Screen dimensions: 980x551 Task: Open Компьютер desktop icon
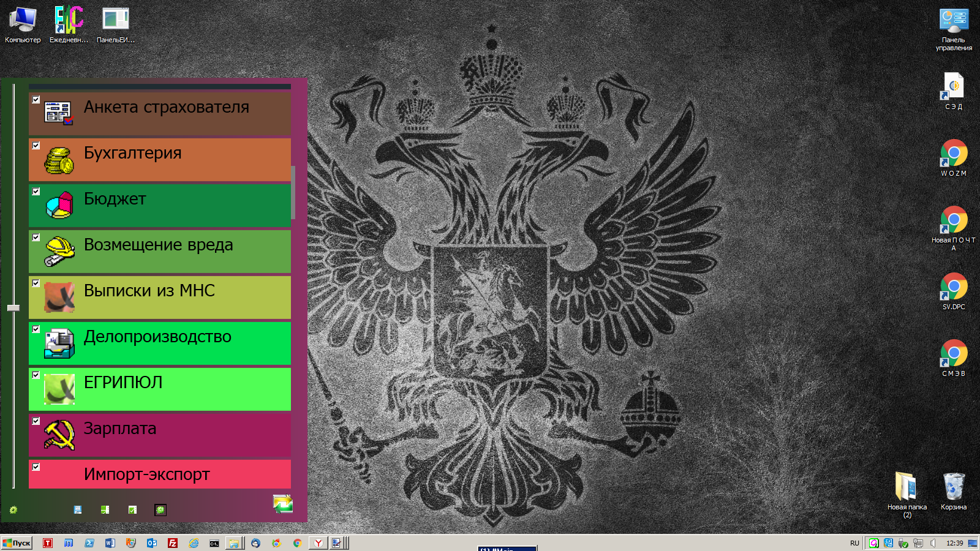[x=23, y=25]
